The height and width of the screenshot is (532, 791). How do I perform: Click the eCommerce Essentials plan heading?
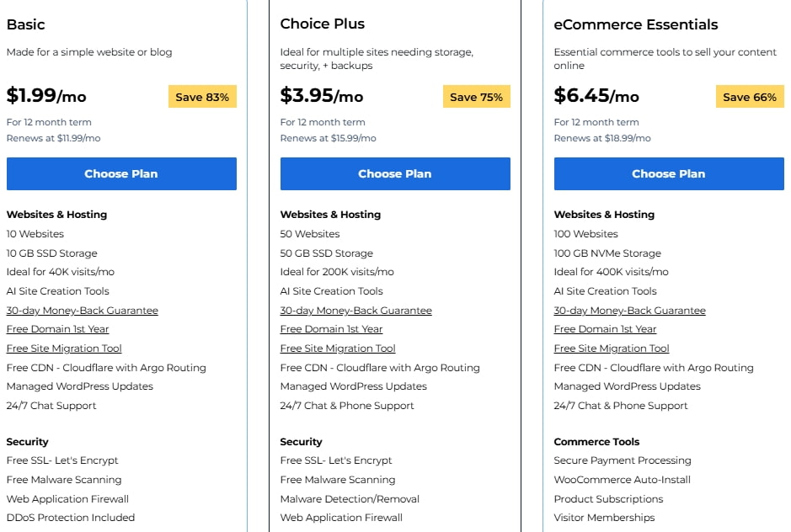click(x=636, y=24)
